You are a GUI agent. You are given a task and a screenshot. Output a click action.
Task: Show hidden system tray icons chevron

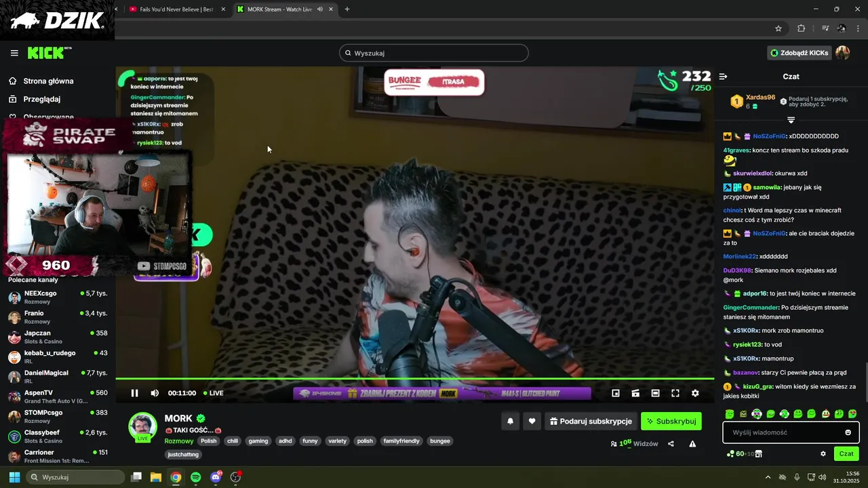coord(768,477)
